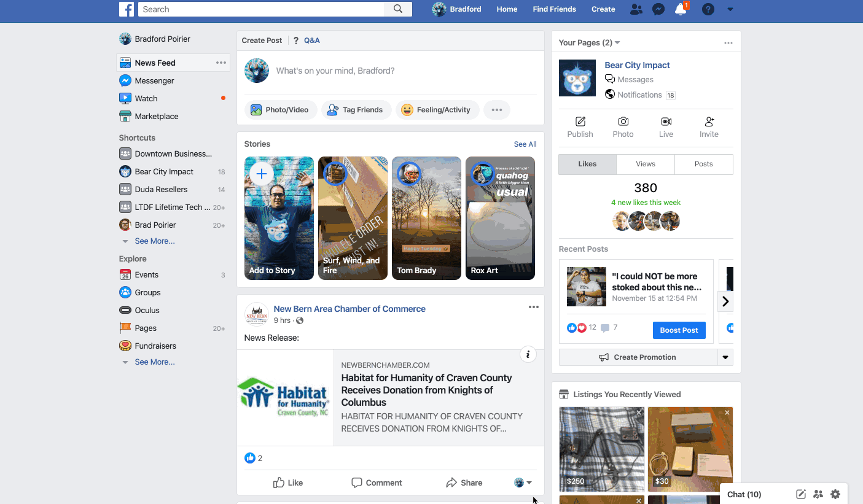Image resolution: width=863 pixels, height=504 pixels.
Task: Click Create in top navigation
Action: (x=603, y=9)
